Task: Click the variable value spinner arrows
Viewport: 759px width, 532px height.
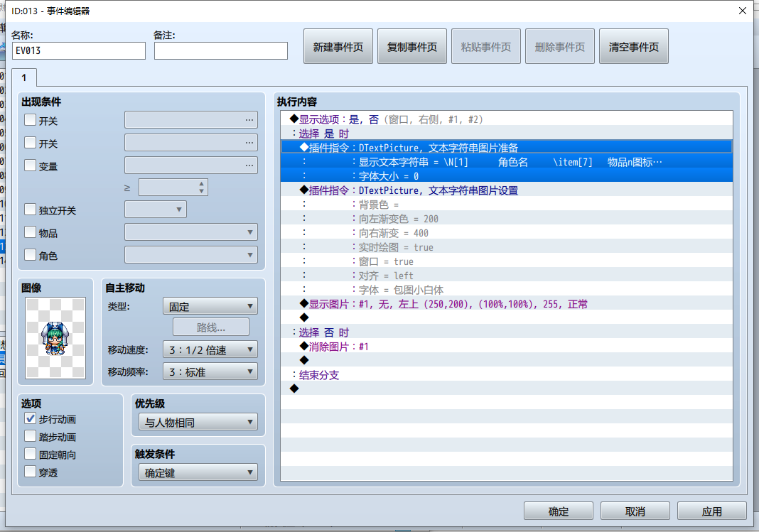Action: pos(201,188)
